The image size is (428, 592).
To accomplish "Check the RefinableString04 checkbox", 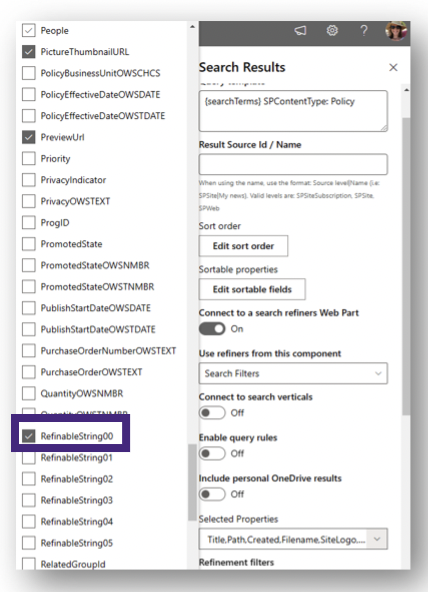I will pyautogui.click(x=29, y=522).
